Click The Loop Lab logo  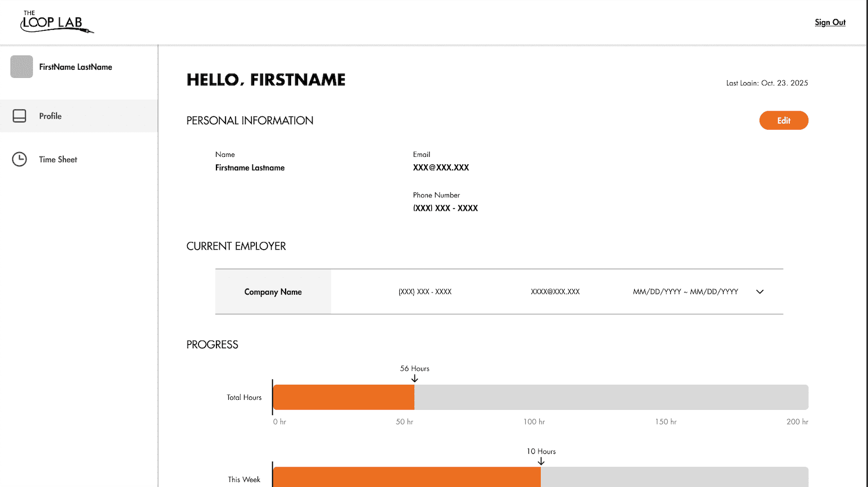point(56,22)
